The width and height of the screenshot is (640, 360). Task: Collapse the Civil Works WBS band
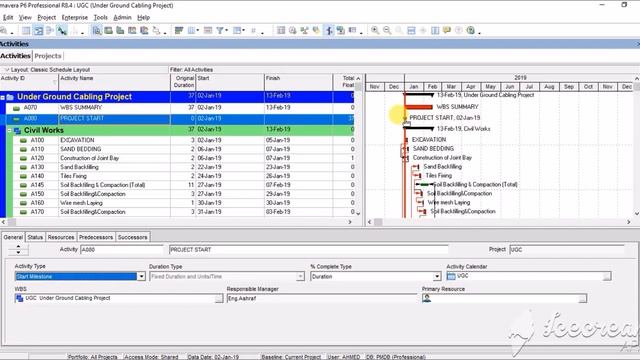[9, 131]
